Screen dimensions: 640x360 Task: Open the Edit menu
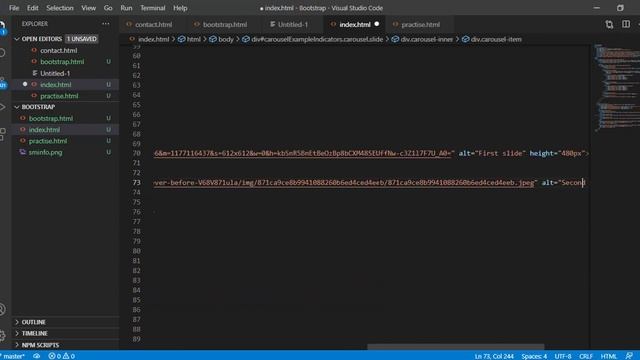click(32, 8)
